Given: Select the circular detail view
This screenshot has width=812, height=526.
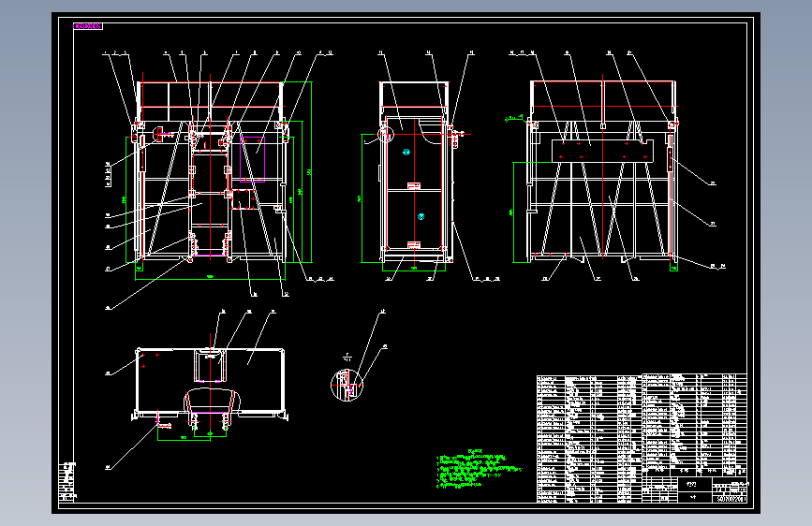Looking at the screenshot, I should click(347, 385).
